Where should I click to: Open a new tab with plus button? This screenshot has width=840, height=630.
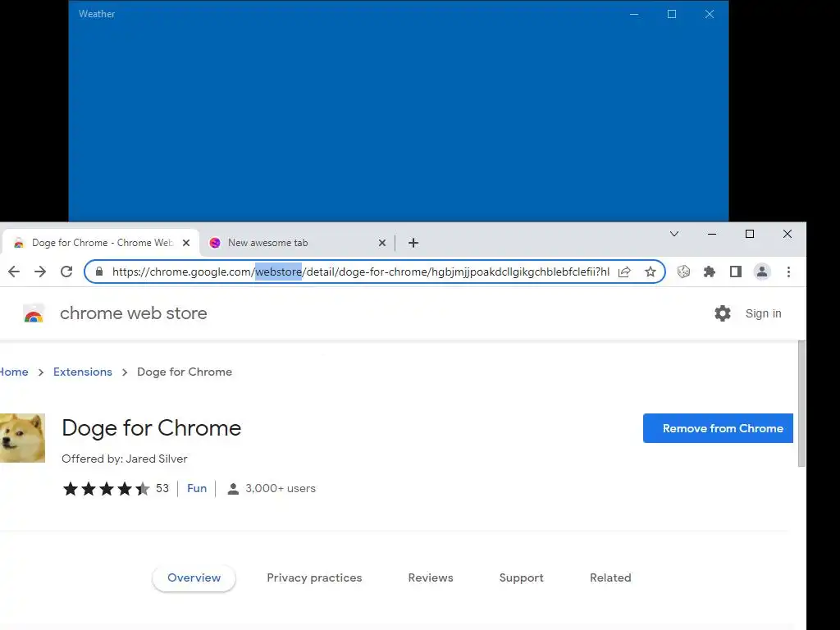click(413, 243)
